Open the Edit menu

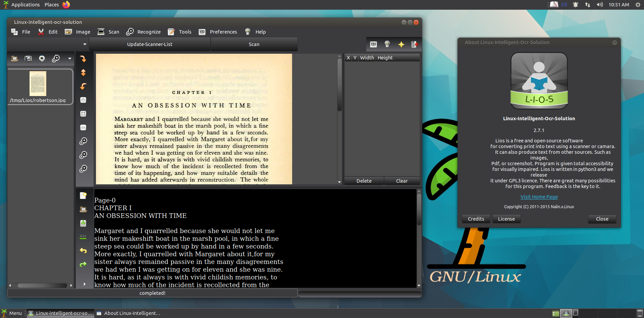click(x=47, y=32)
